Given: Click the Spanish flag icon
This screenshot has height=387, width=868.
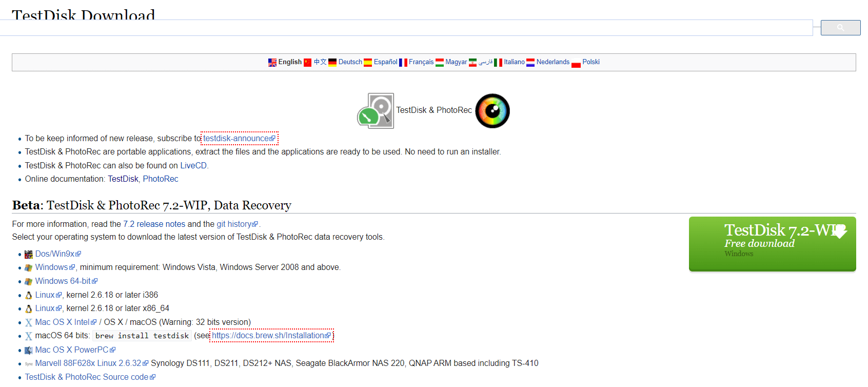Looking at the screenshot, I should click(368, 63).
